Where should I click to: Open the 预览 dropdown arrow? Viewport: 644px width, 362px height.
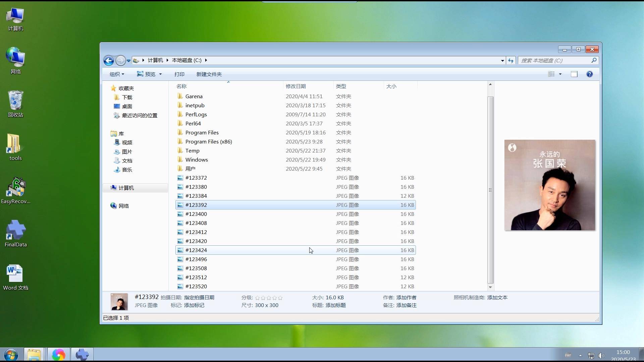click(160, 74)
